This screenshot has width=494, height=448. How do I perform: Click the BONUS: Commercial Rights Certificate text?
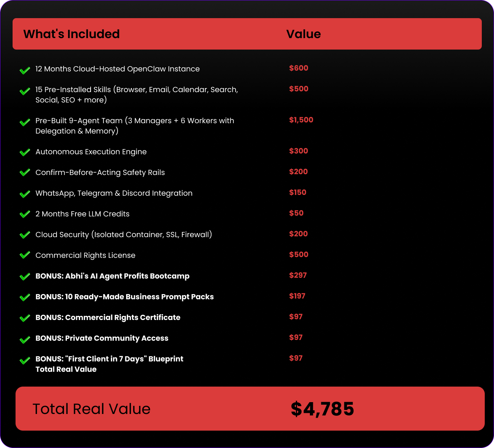point(108,318)
